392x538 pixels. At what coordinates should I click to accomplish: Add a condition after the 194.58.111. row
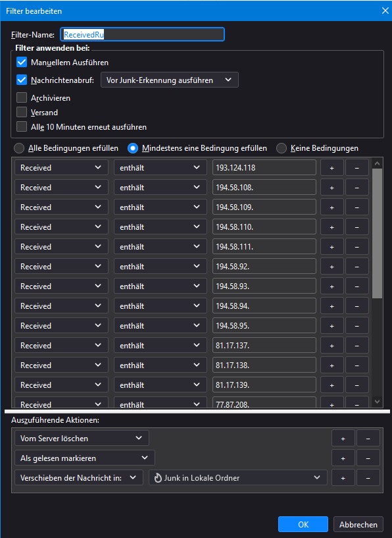pos(331,247)
